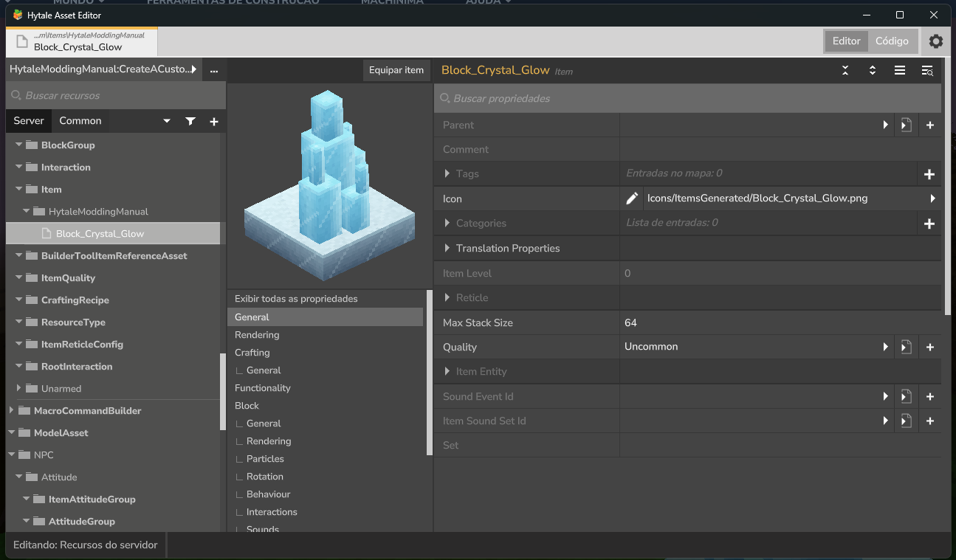Open the ellipsis menu next to the namespace path
Screen dimensions: 956x560
(x=213, y=70)
